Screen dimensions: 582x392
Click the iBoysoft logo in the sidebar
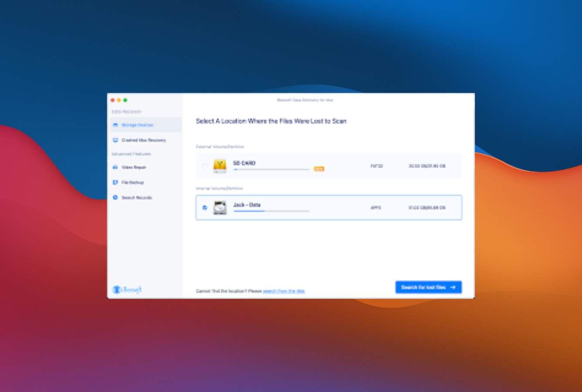[x=127, y=289]
